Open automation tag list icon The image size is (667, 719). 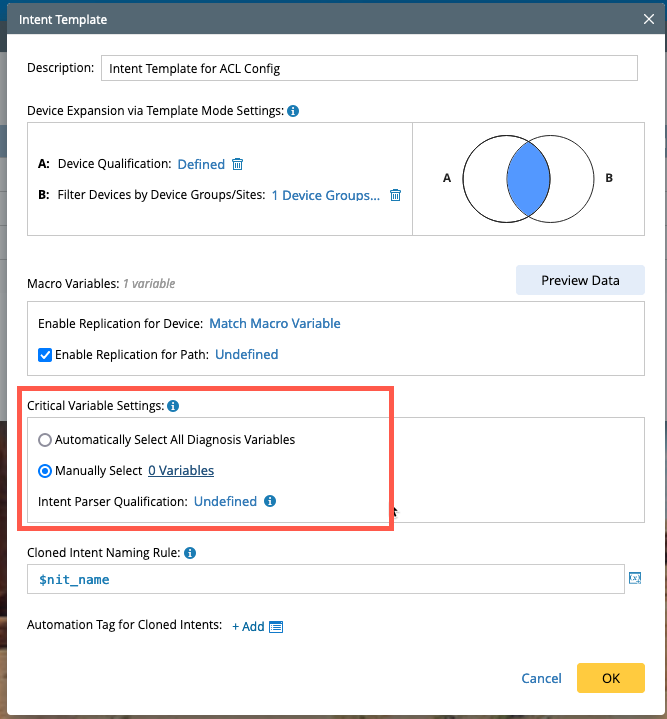(276, 627)
